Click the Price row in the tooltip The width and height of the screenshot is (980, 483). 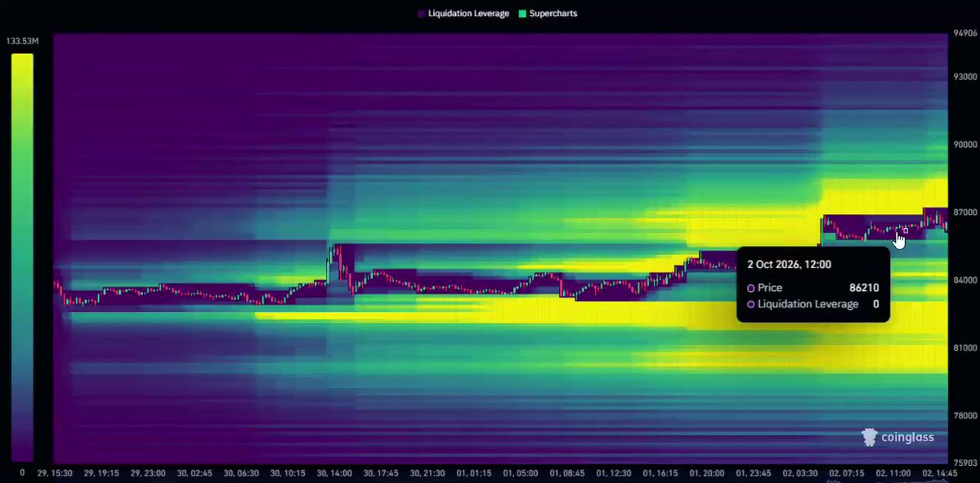coord(813,288)
